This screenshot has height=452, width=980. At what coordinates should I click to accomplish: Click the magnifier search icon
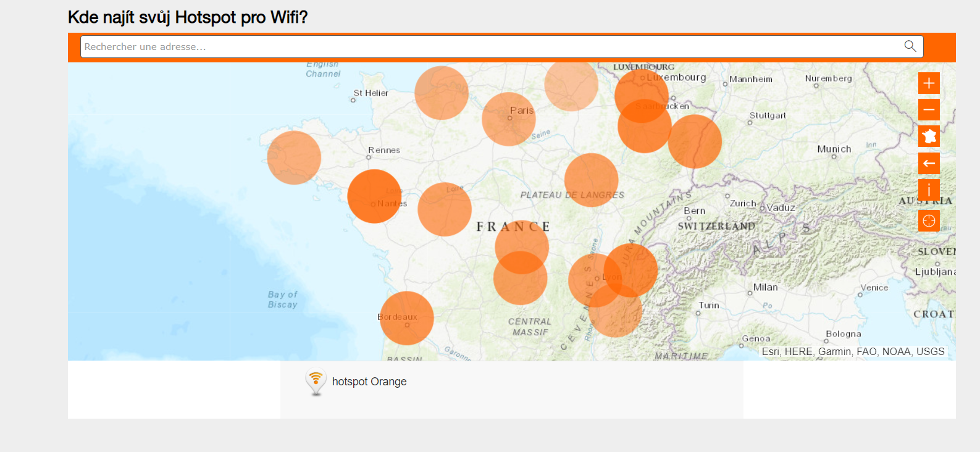910,46
